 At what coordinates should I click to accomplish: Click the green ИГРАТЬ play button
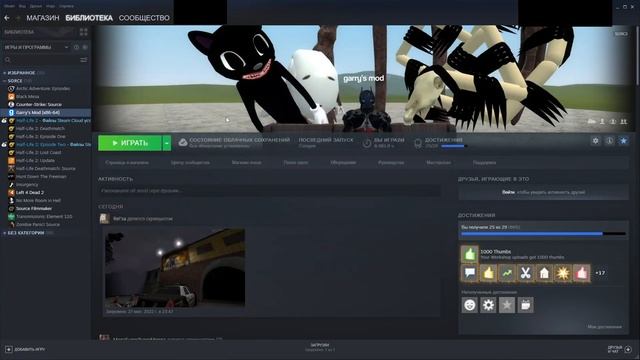[x=130, y=143]
